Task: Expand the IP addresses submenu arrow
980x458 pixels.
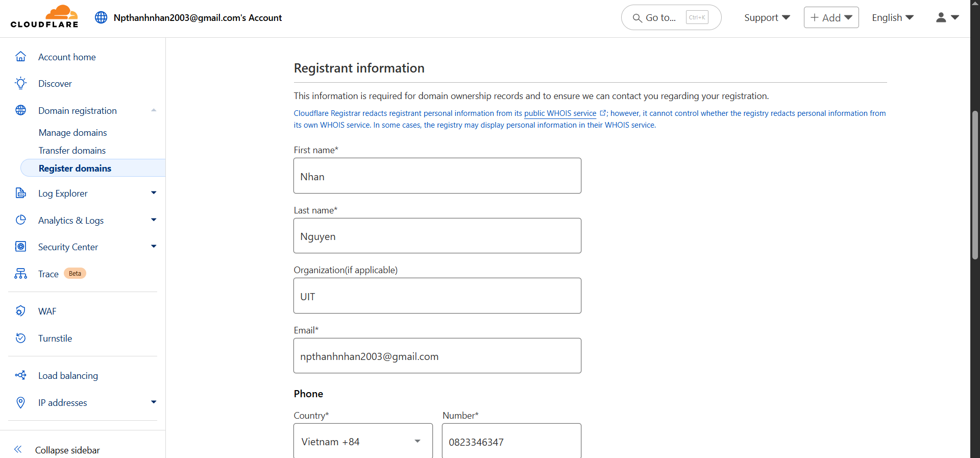Action: coord(154,402)
